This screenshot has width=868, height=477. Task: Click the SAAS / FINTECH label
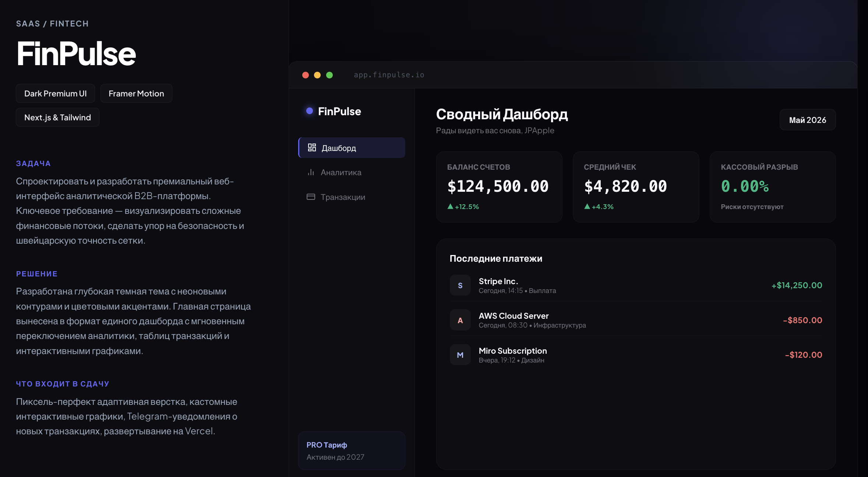click(x=52, y=24)
